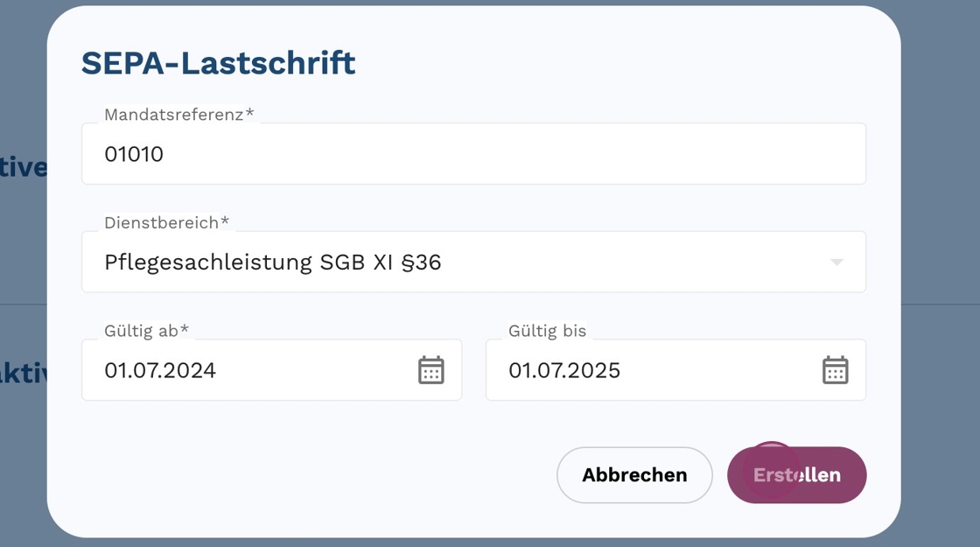The height and width of the screenshot is (547, 980).
Task: Click the 01.07.2024 date value
Action: pos(160,370)
